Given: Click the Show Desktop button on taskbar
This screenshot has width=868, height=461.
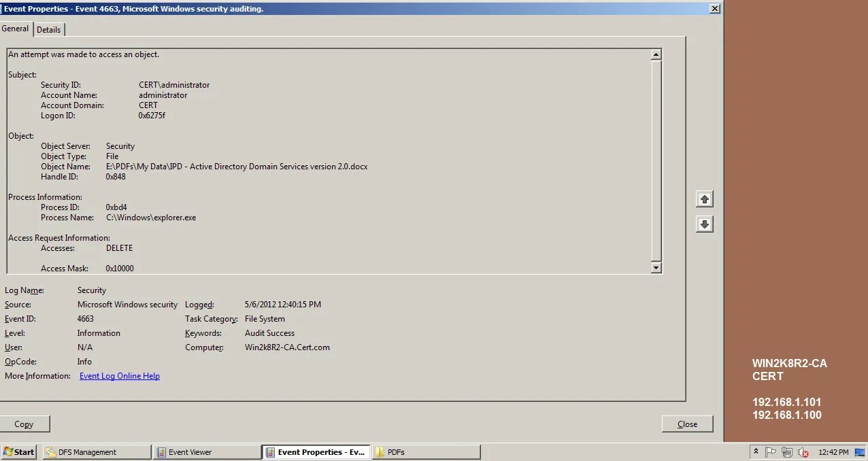Looking at the screenshot, I should click(x=860, y=451).
